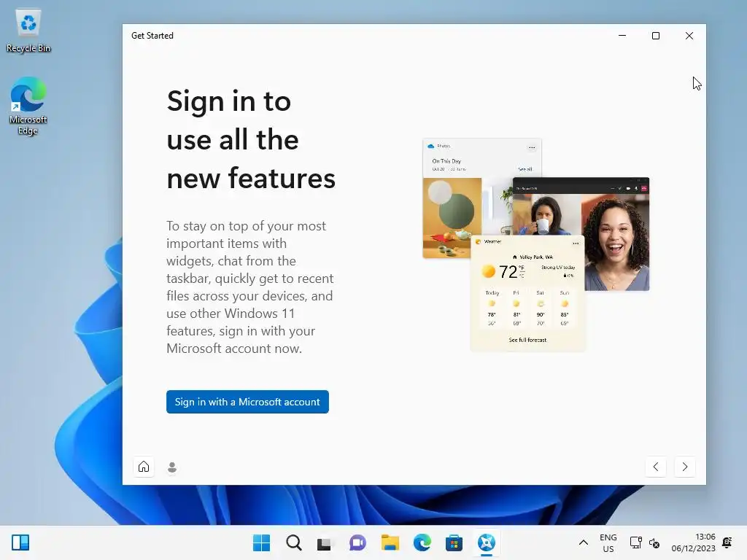Advance to next Get Started page

[684, 467]
